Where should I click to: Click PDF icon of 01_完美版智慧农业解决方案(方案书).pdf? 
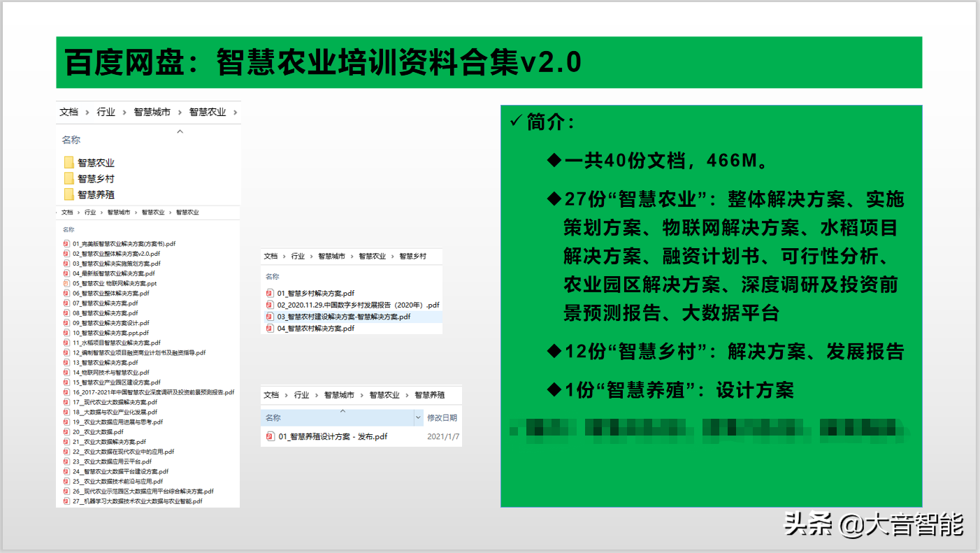(66, 244)
